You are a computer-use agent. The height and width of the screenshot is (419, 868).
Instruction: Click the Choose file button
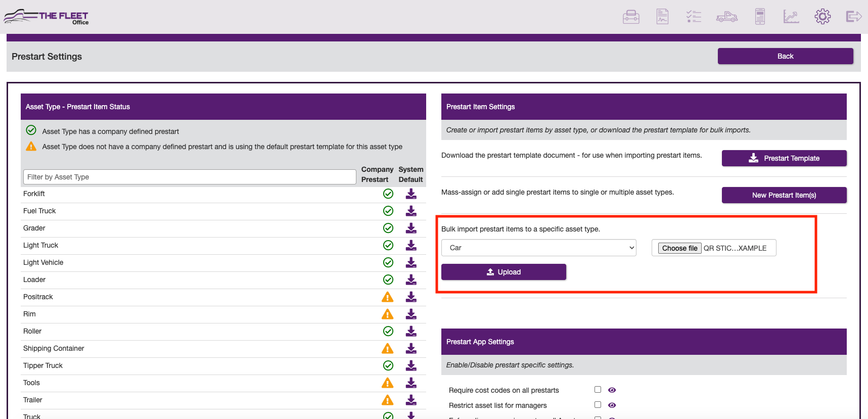pyautogui.click(x=679, y=248)
